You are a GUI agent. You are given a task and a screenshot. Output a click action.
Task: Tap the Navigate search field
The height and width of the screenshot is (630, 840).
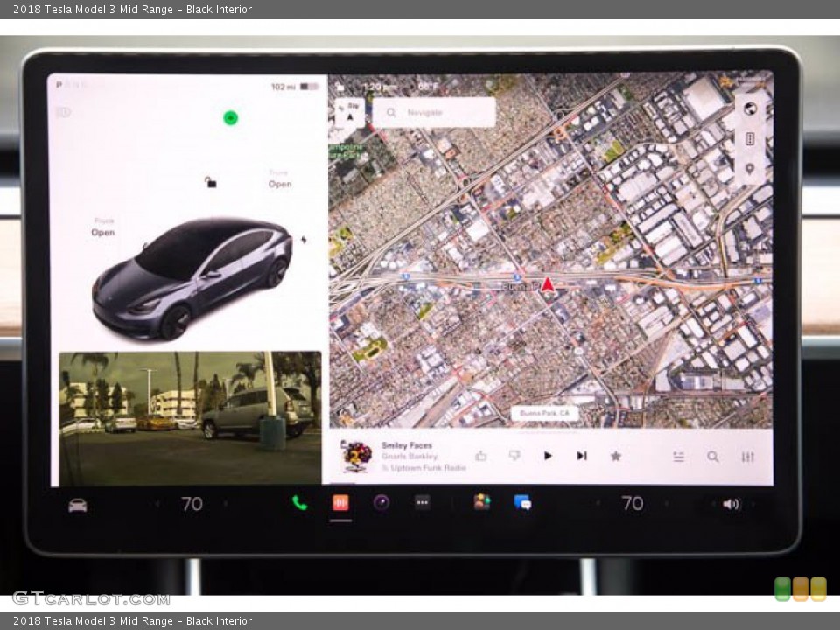(434, 113)
